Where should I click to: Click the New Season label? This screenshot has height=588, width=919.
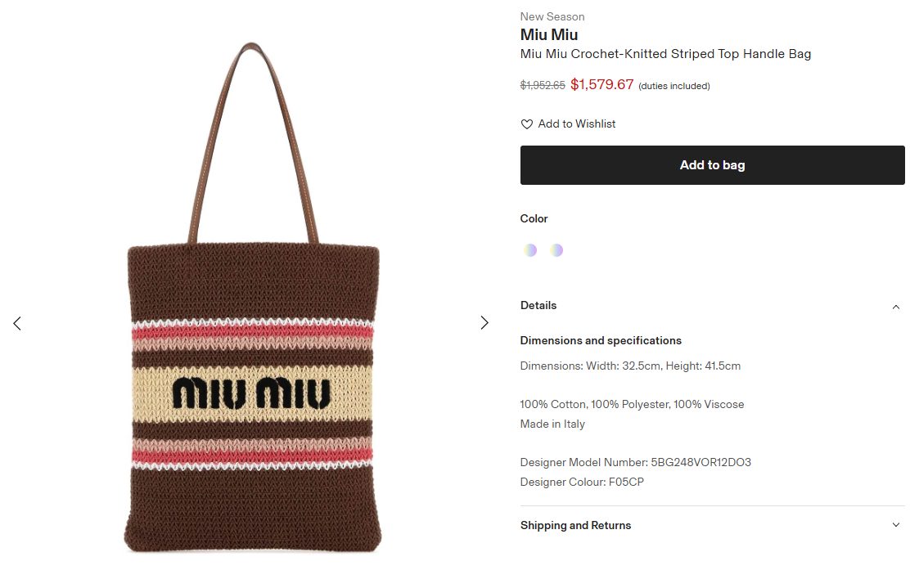coord(552,16)
